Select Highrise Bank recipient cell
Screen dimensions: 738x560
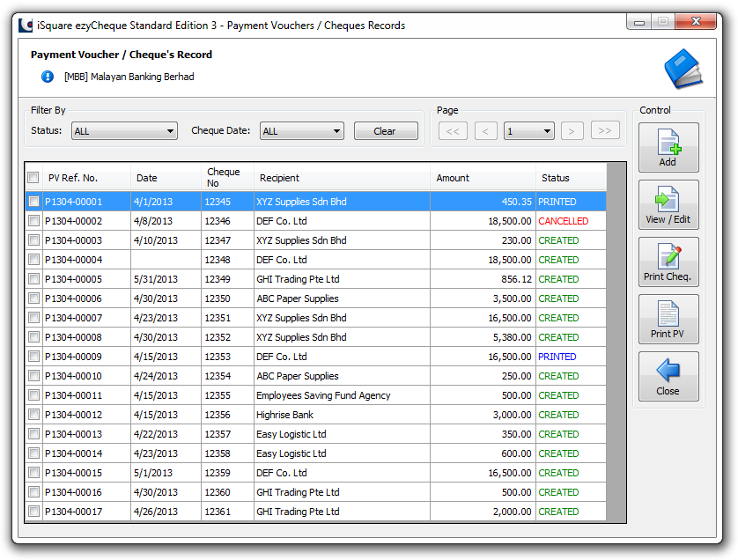[x=343, y=415]
